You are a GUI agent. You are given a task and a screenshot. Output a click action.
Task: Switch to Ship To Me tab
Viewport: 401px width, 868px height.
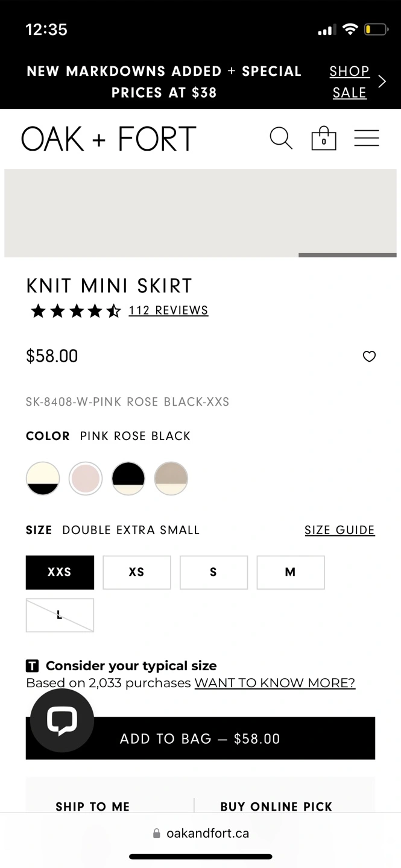pyautogui.click(x=93, y=807)
